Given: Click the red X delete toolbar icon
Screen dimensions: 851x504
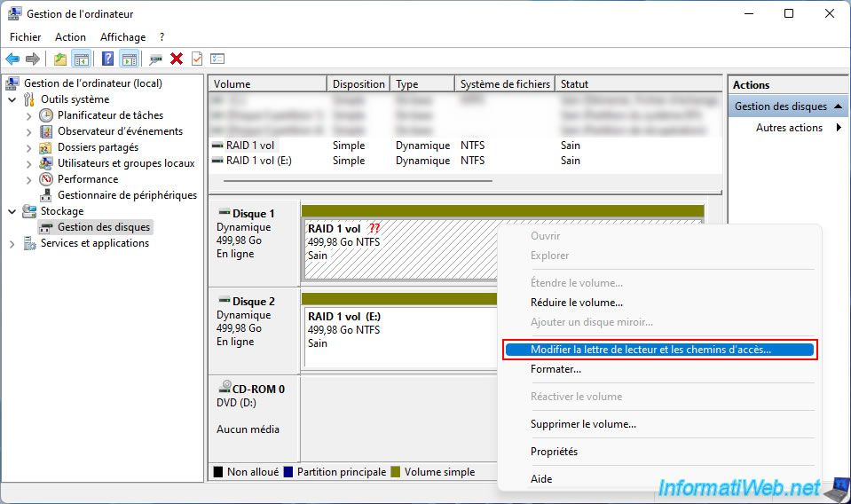Looking at the screenshot, I should (177, 59).
